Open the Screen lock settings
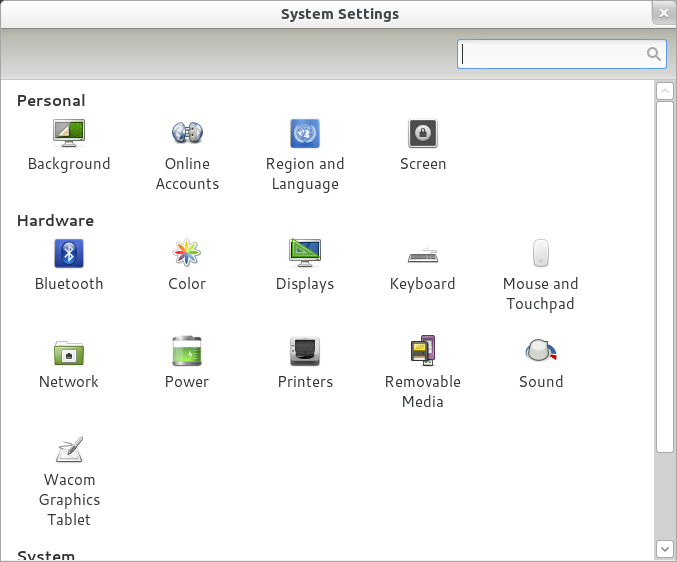Screen dimensions: 677x562 click(423, 146)
